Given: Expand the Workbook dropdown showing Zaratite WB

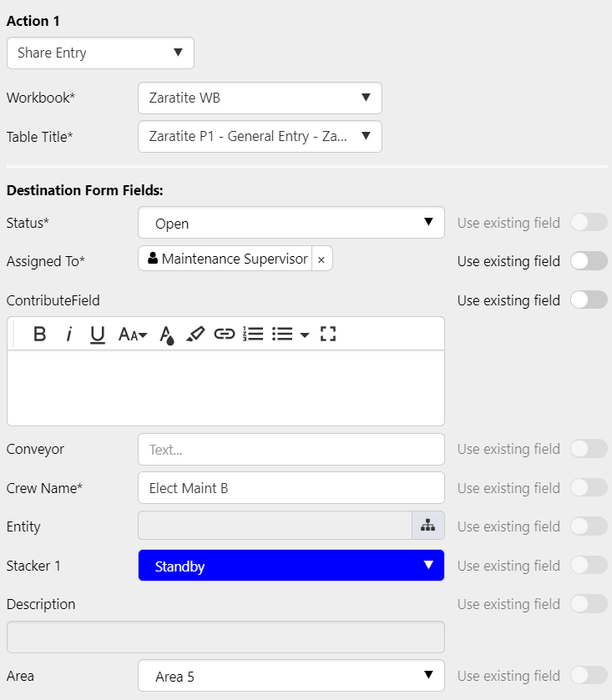Looking at the screenshot, I should (260, 98).
